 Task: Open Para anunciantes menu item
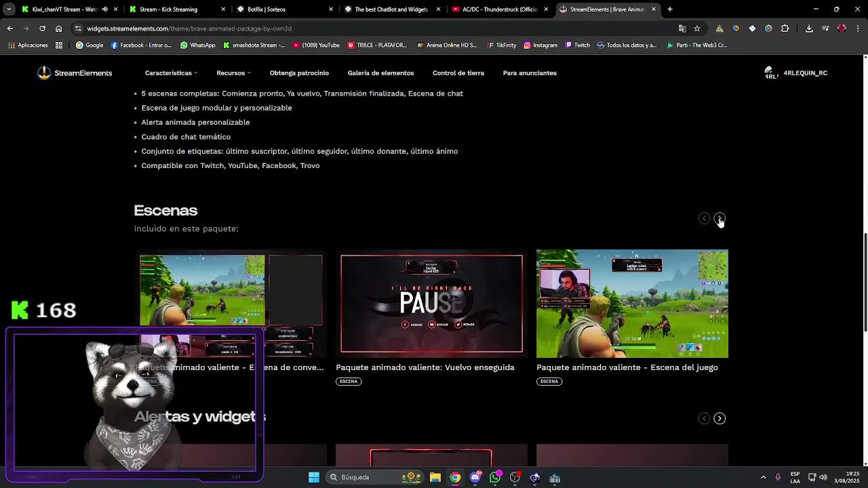pos(530,73)
